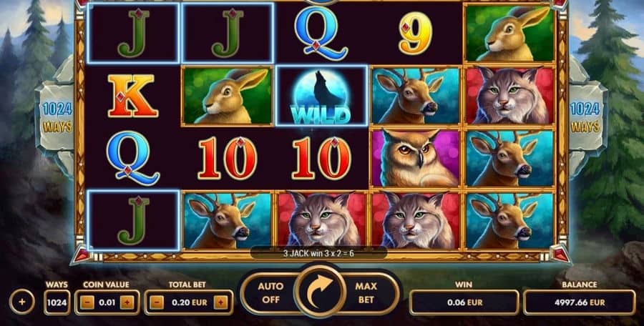Click the orange K symbol
644x326 pixels.
(132, 96)
